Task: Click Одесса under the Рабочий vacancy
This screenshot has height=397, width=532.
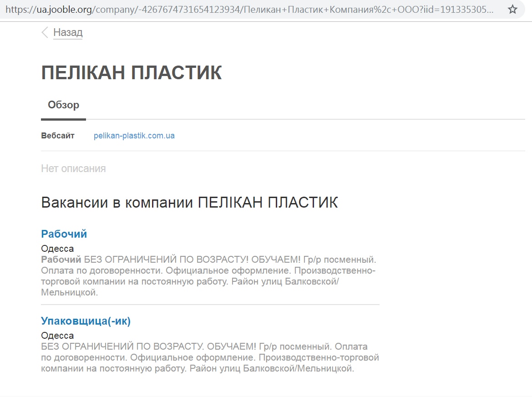Action: point(57,249)
